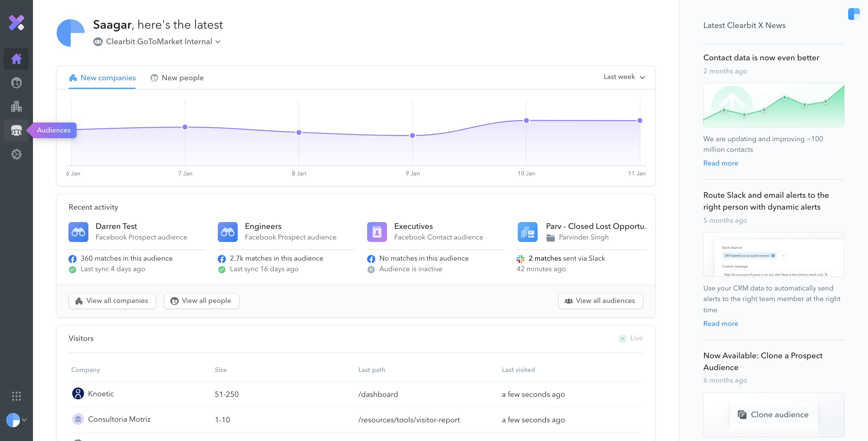Click the Facebook icon beside No matches
The image size is (868, 441).
click(x=371, y=259)
